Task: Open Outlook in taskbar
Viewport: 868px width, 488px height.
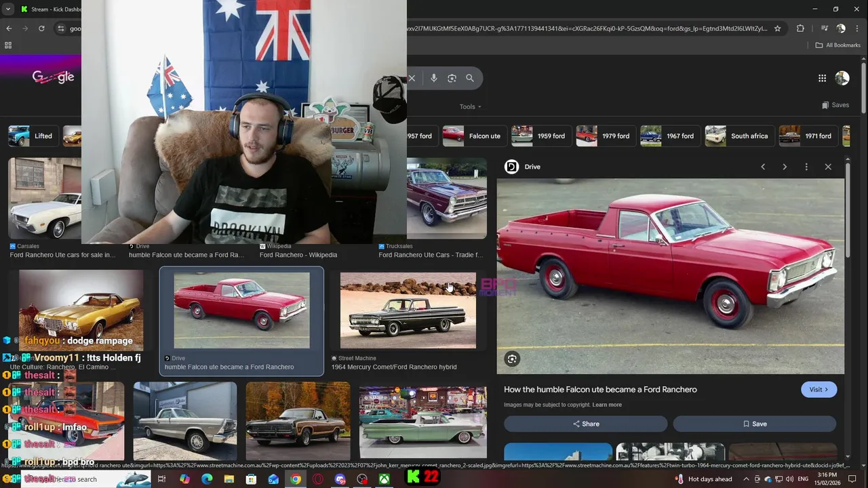Action: (273, 479)
